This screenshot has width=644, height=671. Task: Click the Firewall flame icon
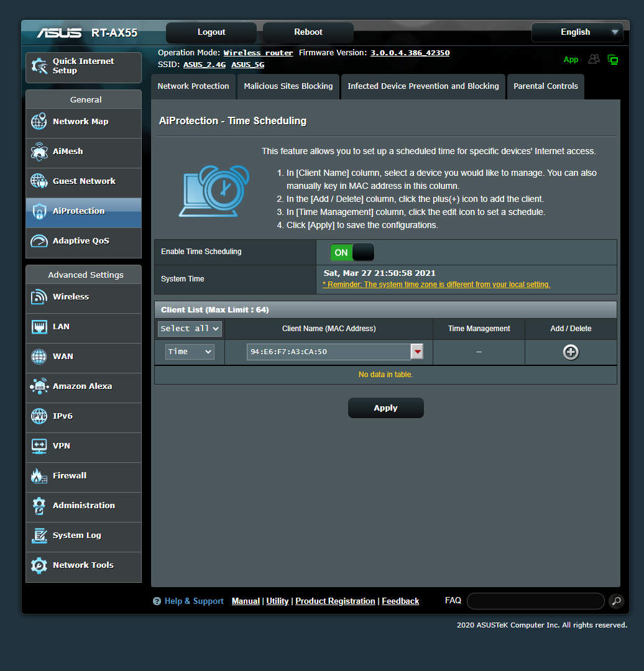pyautogui.click(x=39, y=476)
